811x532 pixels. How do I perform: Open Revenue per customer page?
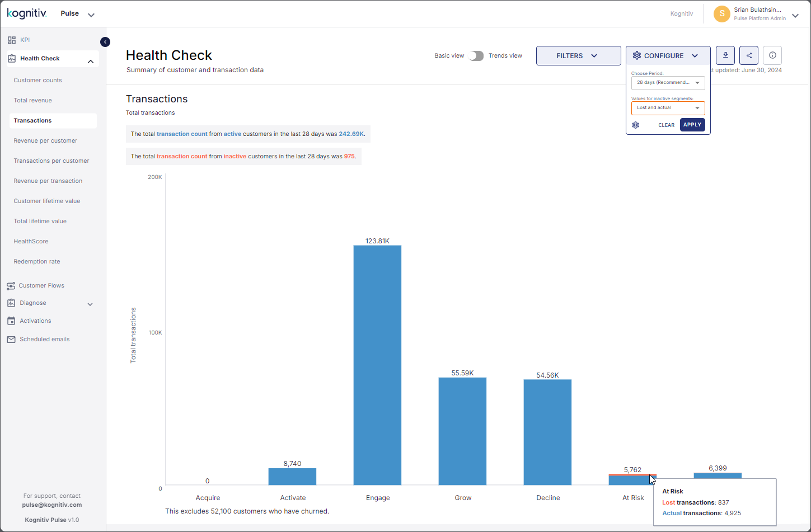(x=45, y=140)
